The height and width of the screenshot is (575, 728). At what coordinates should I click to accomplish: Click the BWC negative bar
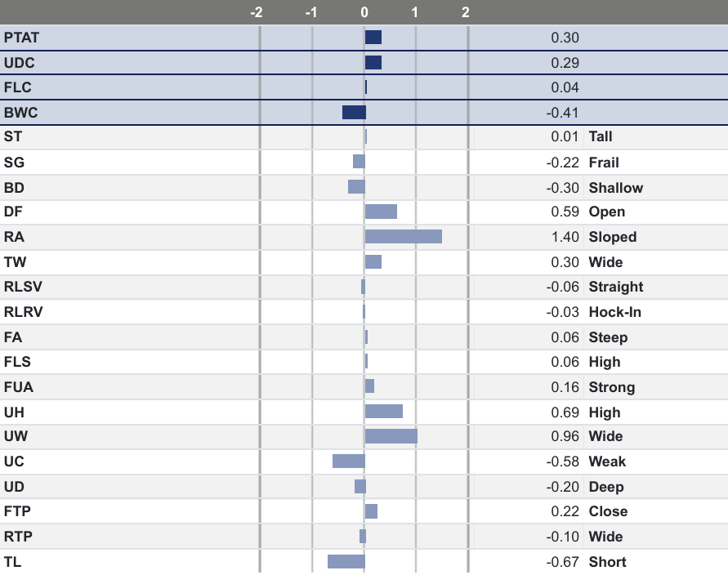pyautogui.click(x=354, y=113)
